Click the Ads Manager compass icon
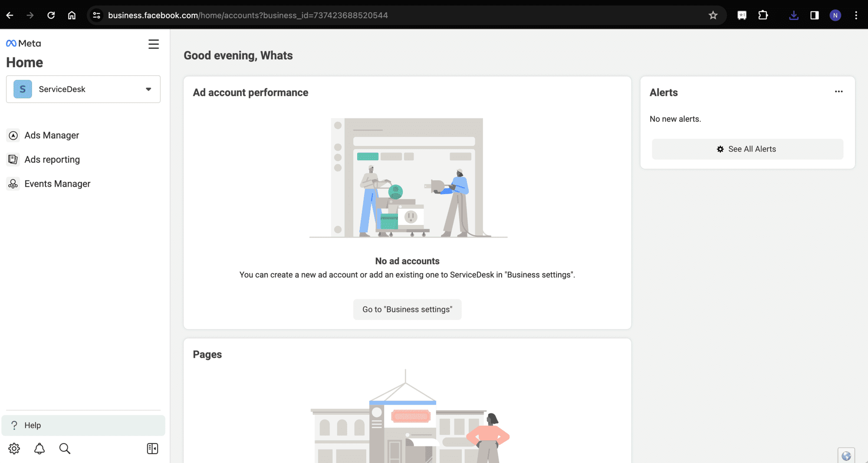Viewport: 868px width, 463px height. (x=13, y=136)
